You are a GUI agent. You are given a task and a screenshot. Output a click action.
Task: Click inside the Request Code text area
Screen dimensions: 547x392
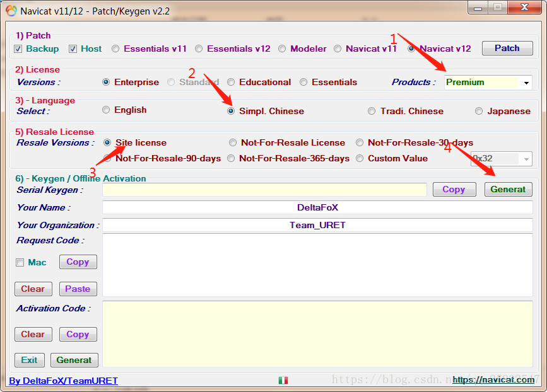[x=317, y=265]
